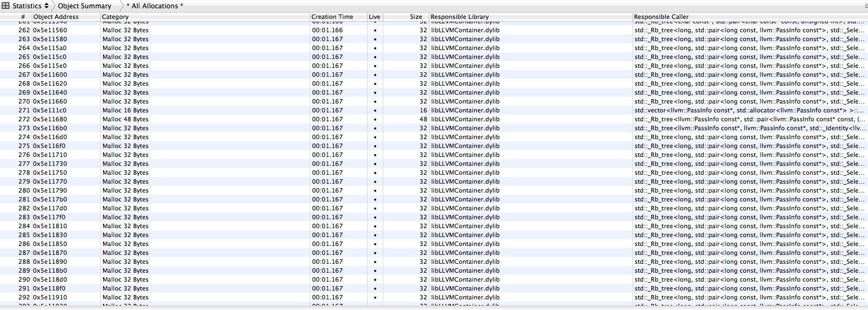
Task: Select row with address 0x5e118f0
Action: (434, 288)
